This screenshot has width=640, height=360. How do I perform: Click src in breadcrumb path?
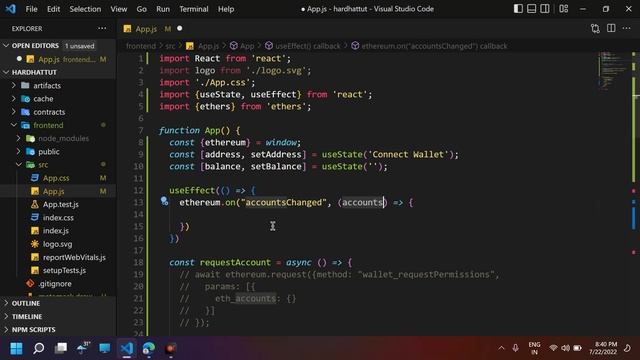pyautogui.click(x=170, y=46)
